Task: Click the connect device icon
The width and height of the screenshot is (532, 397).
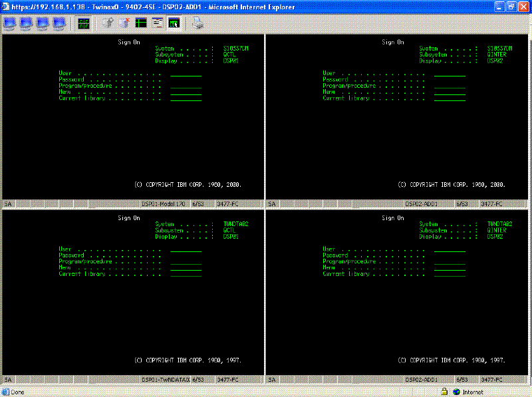Action: point(108,23)
